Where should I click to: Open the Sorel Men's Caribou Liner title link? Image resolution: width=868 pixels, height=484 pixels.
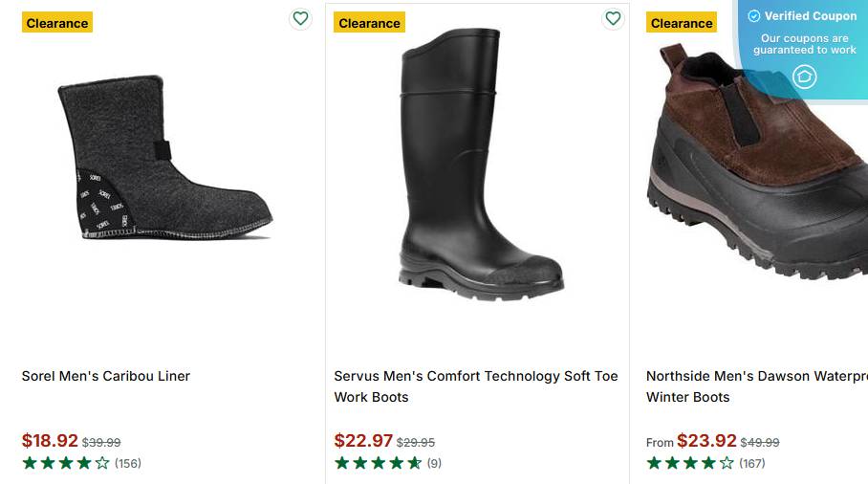coord(106,376)
